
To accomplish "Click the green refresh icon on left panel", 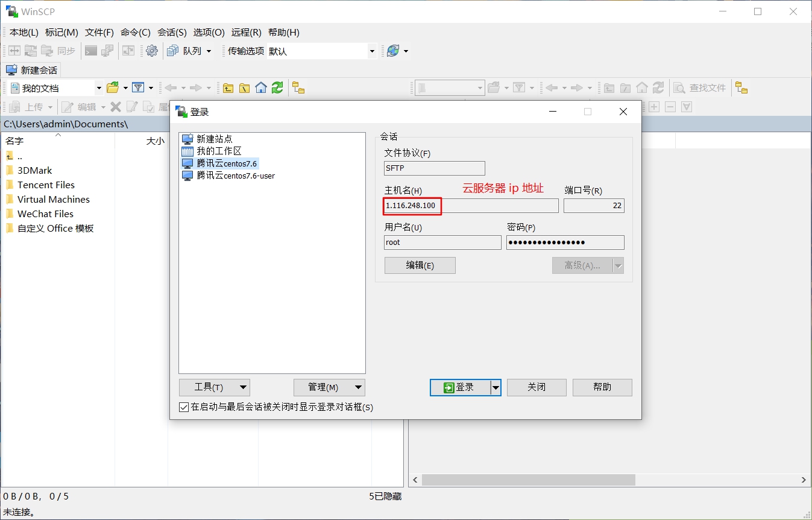I will coord(277,87).
